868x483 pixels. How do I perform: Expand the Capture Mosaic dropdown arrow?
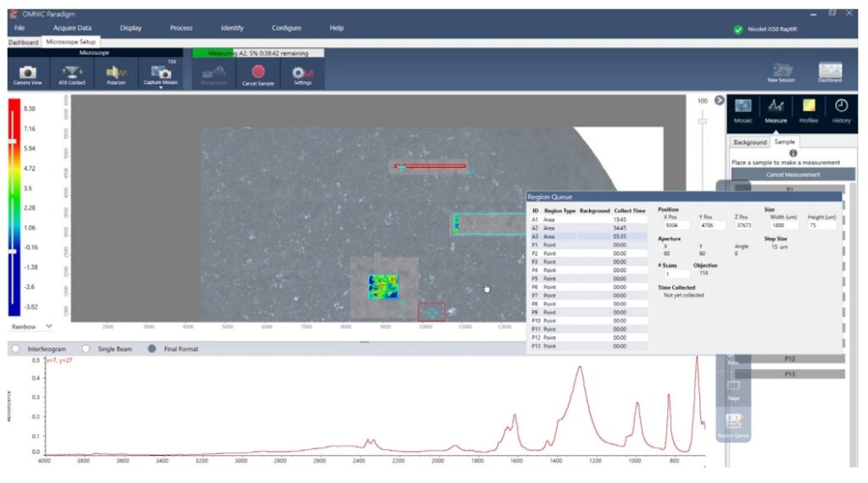pyautogui.click(x=160, y=87)
